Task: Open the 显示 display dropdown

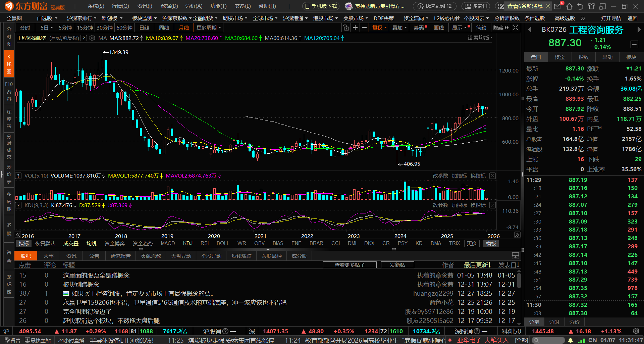Action: pyautogui.click(x=460, y=28)
